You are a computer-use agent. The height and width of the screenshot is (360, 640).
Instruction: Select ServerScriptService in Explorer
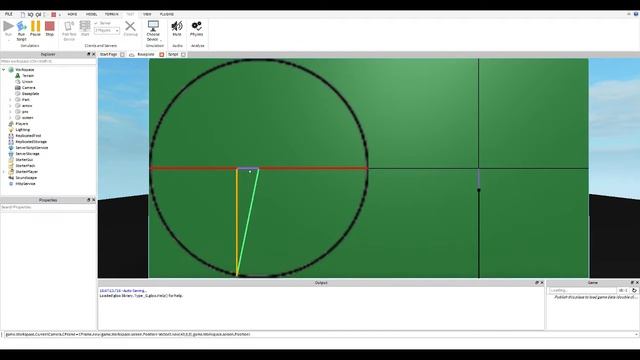pyautogui.click(x=31, y=148)
